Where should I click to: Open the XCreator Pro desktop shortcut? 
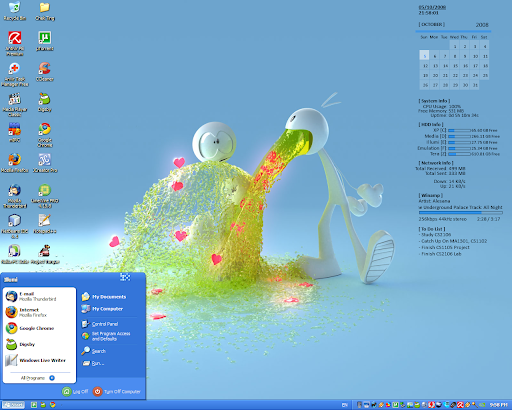pos(45,163)
